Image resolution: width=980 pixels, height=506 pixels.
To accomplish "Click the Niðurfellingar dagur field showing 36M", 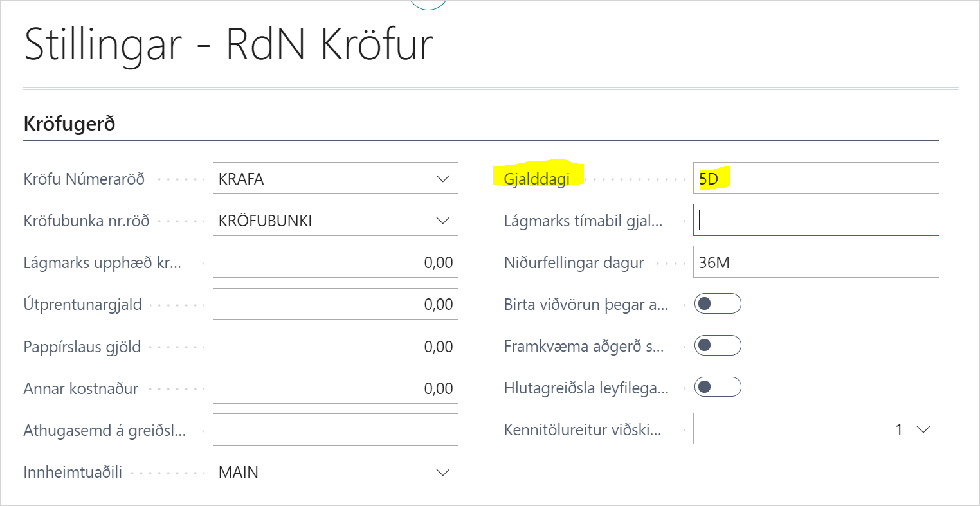I will (815, 262).
